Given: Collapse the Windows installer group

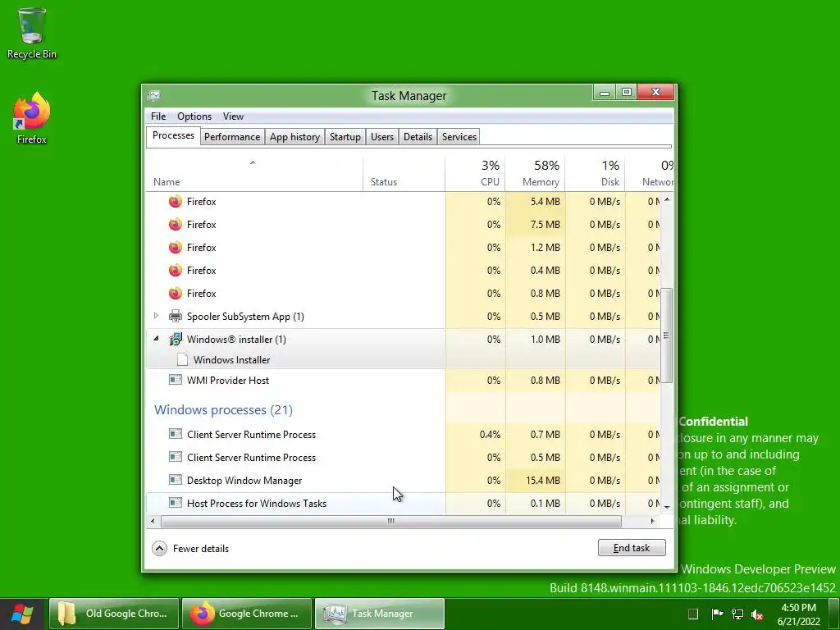Looking at the screenshot, I should coord(156,339).
